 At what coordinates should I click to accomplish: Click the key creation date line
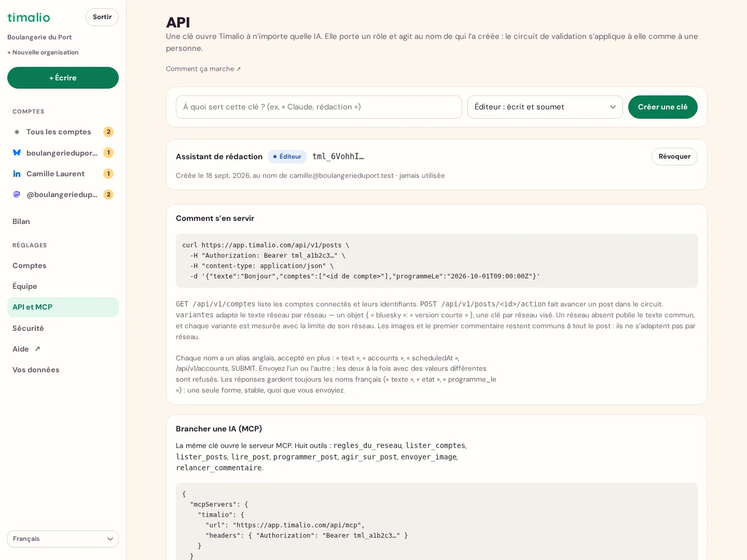point(310,176)
